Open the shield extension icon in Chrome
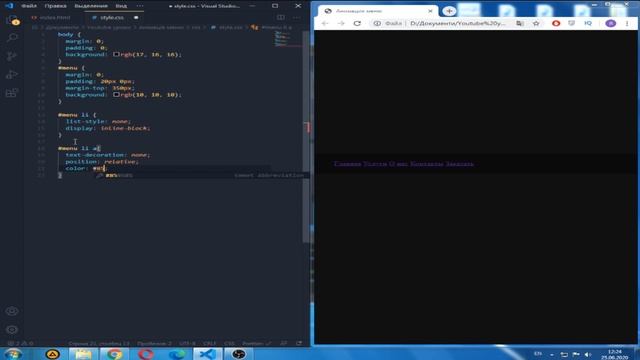The height and width of the screenshot is (360, 640). click(571, 24)
